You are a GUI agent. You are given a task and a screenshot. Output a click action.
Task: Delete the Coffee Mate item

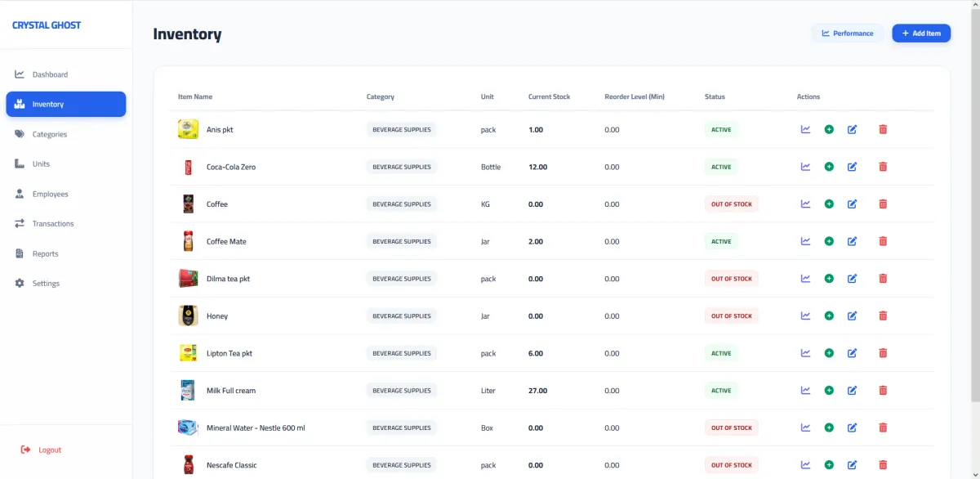click(x=883, y=241)
